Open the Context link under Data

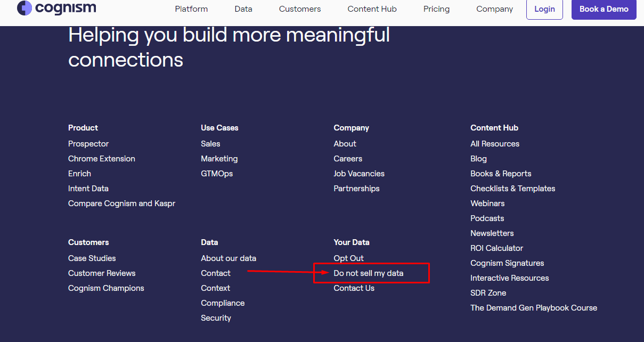tap(216, 288)
